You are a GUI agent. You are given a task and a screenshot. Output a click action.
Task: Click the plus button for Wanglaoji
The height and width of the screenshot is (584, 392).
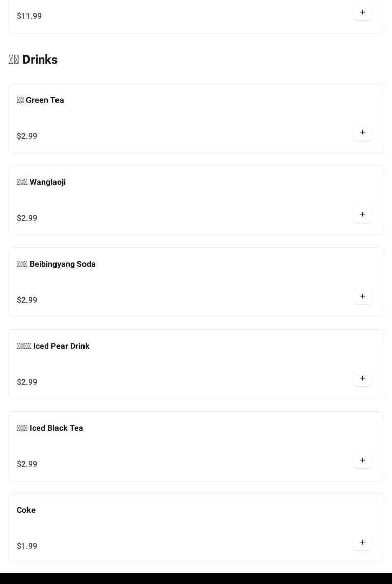tap(362, 214)
